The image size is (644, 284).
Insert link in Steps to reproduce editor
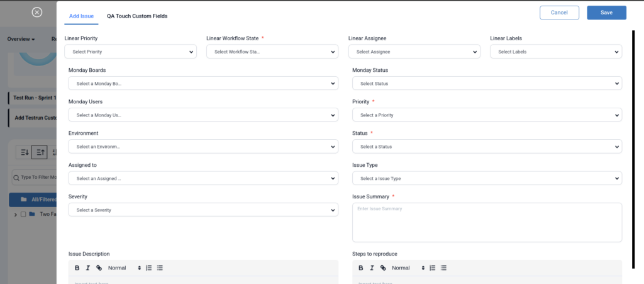(x=383, y=268)
